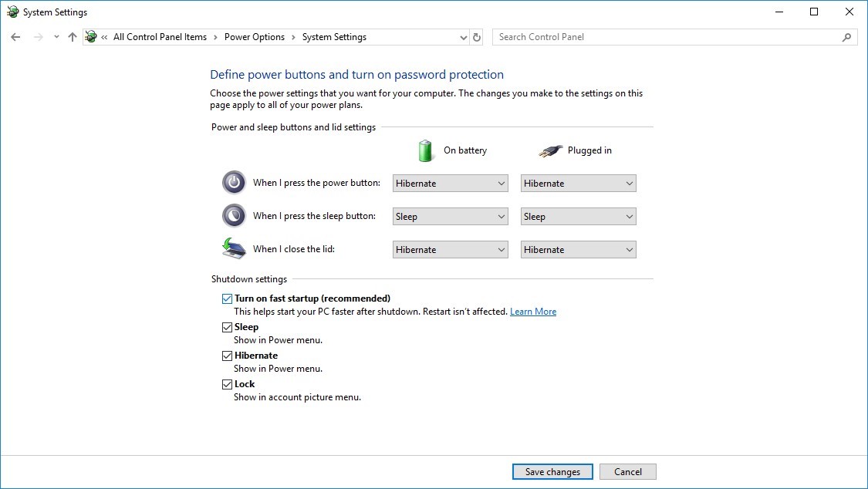Toggle Turn on fast startup checkbox

point(227,298)
